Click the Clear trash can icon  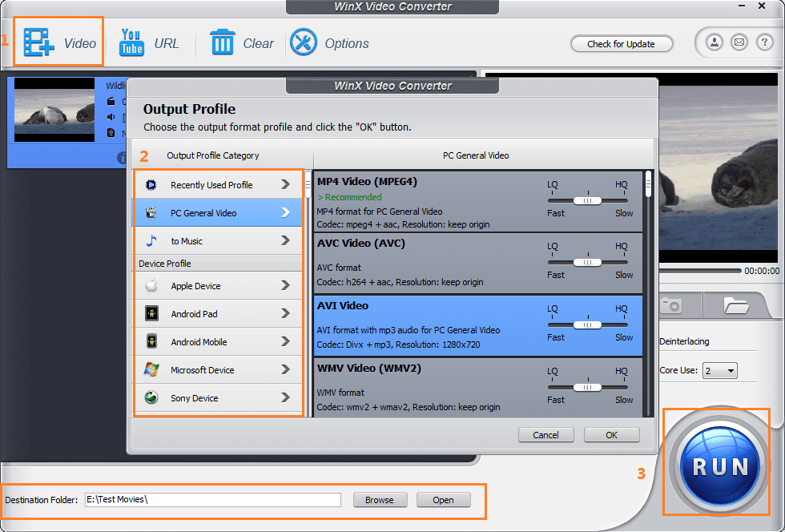[223, 42]
